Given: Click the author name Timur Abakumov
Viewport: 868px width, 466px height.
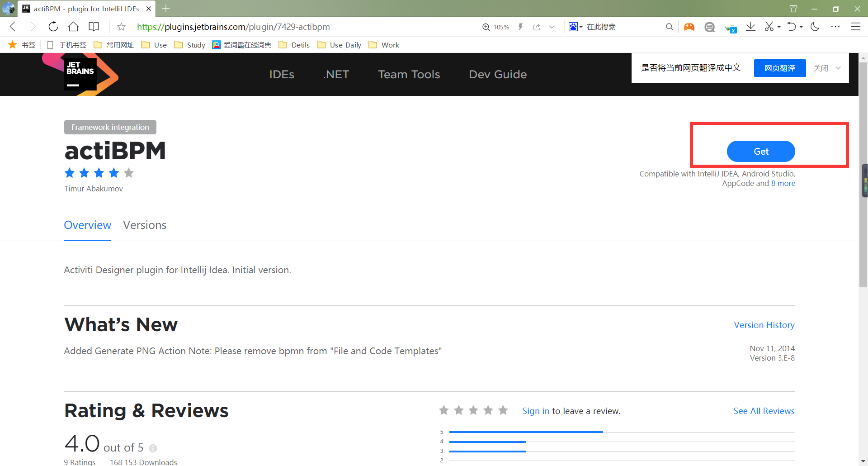Looking at the screenshot, I should [x=94, y=189].
